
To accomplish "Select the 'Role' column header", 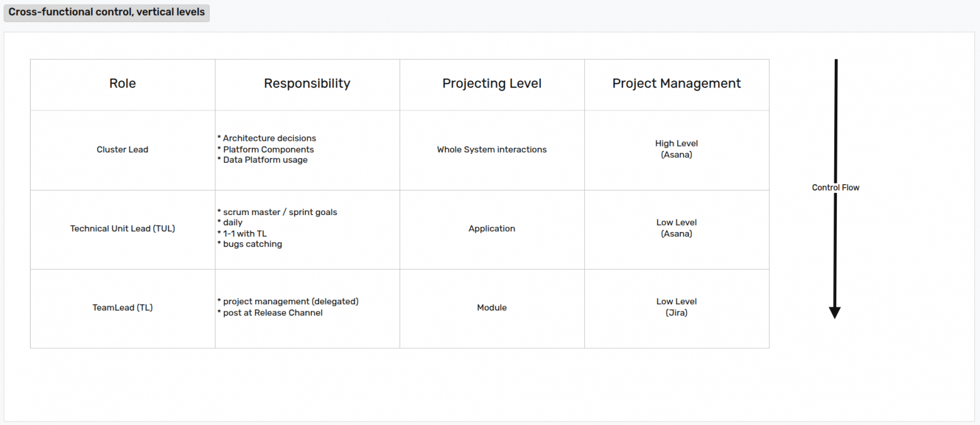I will click(x=122, y=84).
